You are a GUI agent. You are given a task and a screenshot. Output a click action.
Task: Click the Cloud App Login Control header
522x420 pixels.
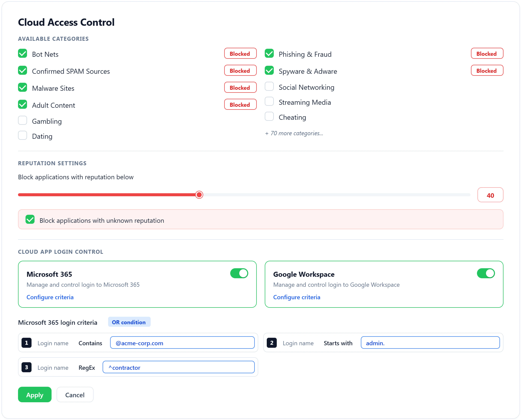61,252
